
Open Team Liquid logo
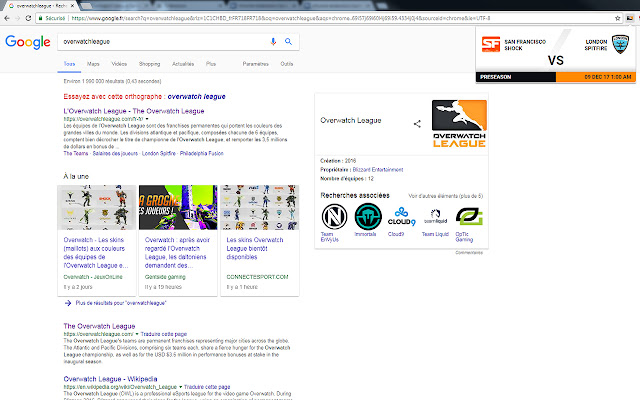coord(435,216)
